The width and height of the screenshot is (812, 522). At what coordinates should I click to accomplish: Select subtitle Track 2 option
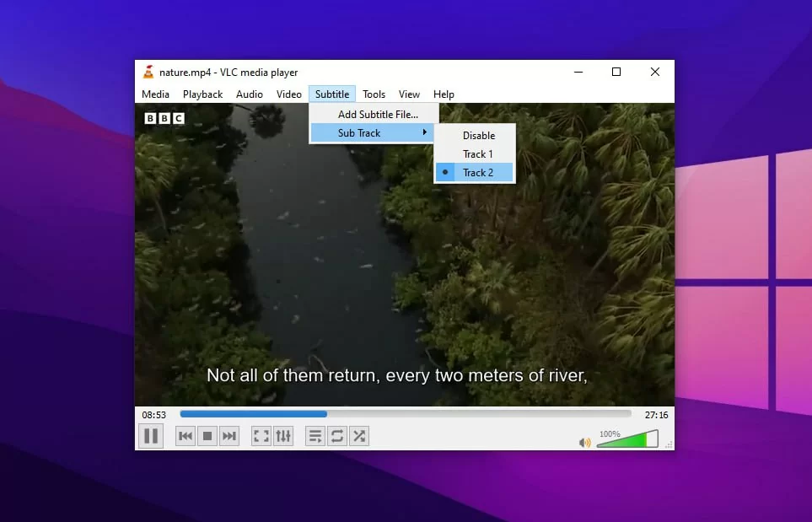[477, 173]
